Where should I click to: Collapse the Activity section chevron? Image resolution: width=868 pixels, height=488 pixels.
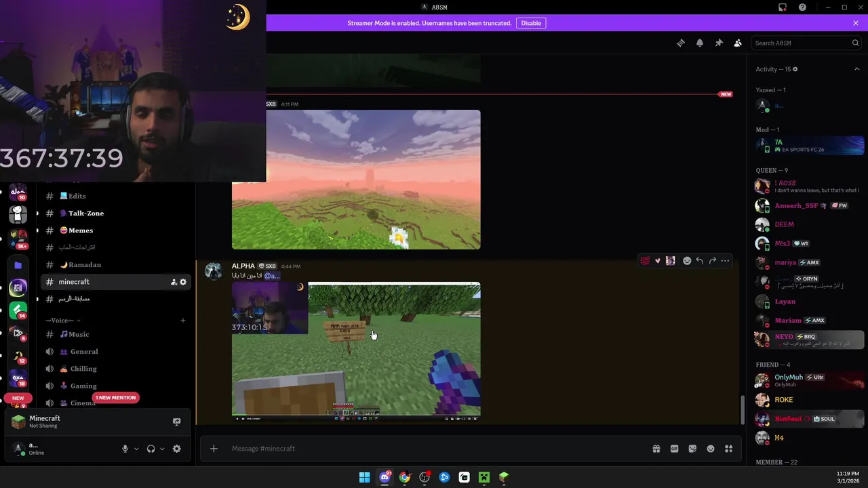pos(856,69)
